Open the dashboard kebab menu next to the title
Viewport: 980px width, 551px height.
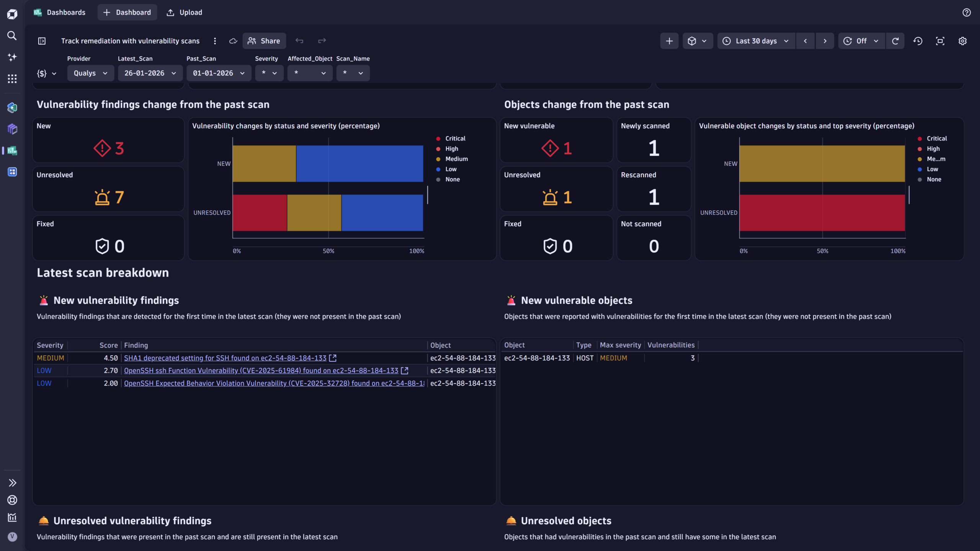[215, 41]
